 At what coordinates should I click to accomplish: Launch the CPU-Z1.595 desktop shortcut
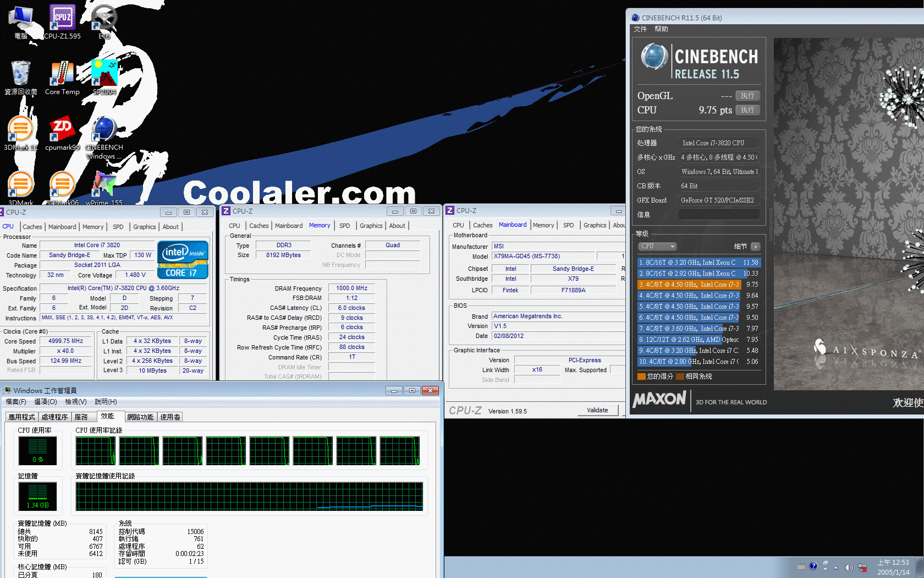62,21
